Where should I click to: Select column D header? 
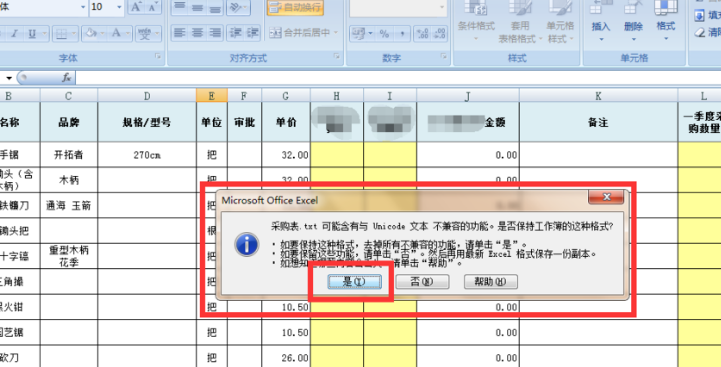tap(147, 96)
